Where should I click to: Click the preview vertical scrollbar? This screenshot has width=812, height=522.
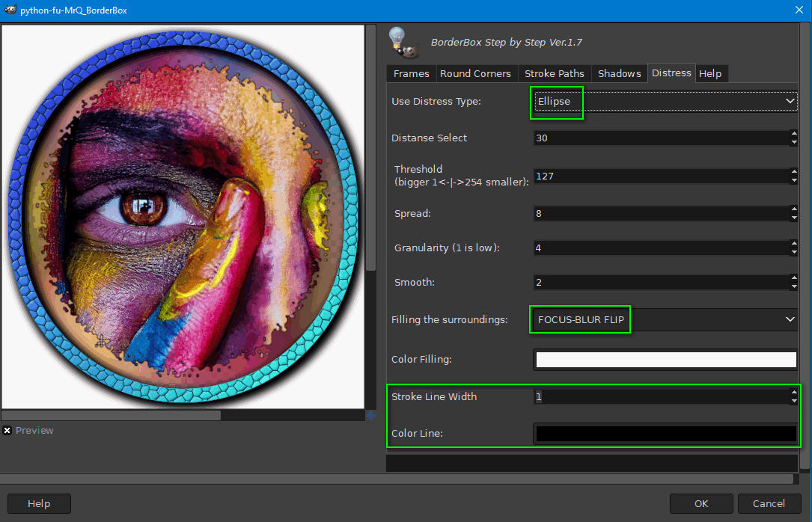coord(370,147)
